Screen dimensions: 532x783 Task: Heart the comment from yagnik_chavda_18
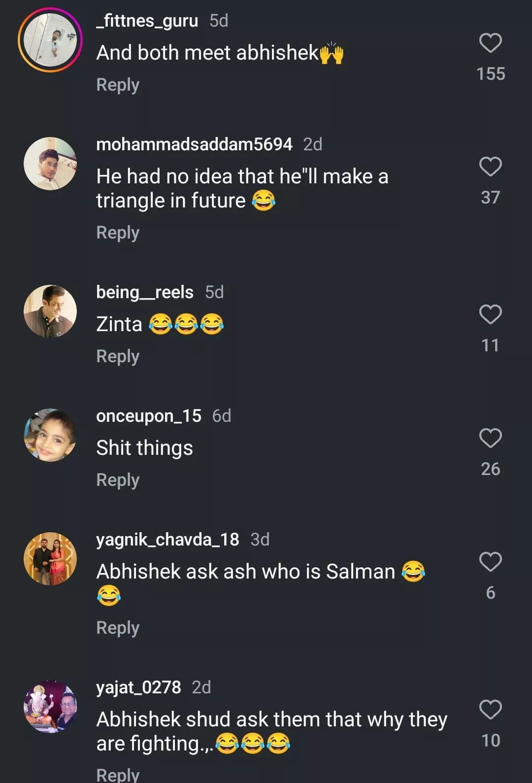(490, 562)
